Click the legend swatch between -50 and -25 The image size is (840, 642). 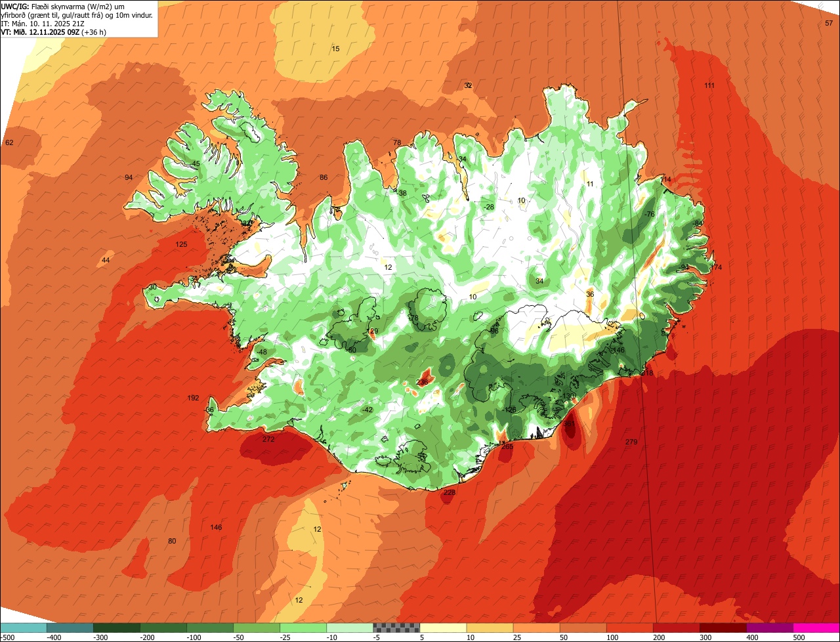coord(256,628)
